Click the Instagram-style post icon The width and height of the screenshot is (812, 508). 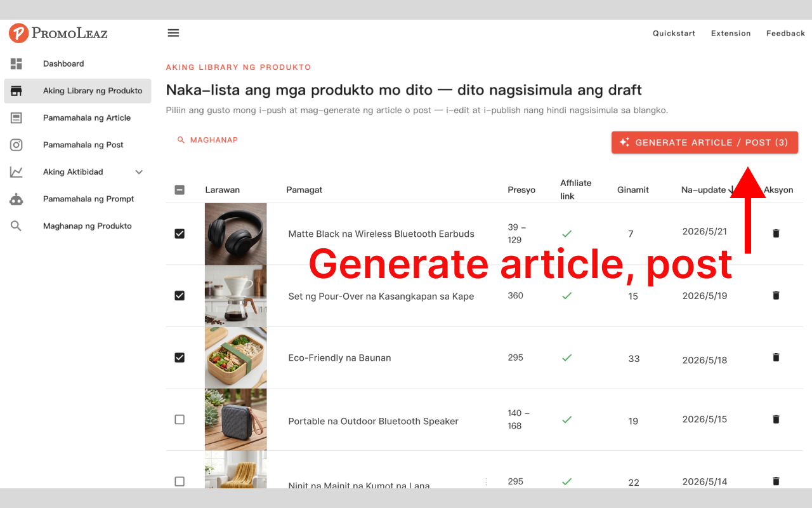click(16, 145)
